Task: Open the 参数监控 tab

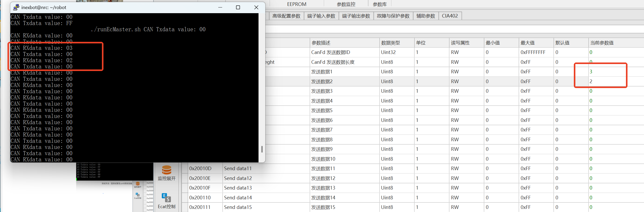Action: (346, 4)
